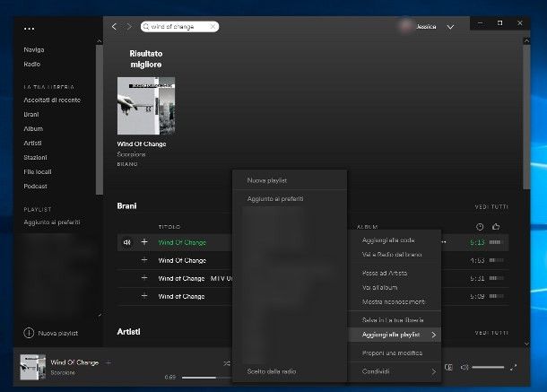
Task: Save the playing Wind Of Change track with plus
Action: coord(144,242)
